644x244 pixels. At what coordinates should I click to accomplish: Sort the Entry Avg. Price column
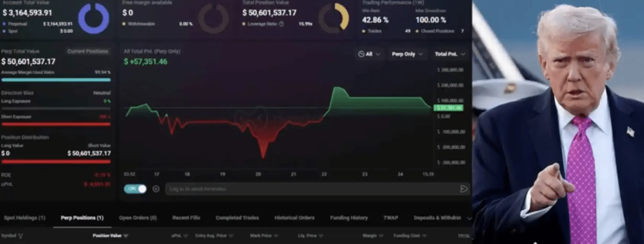tap(231, 236)
